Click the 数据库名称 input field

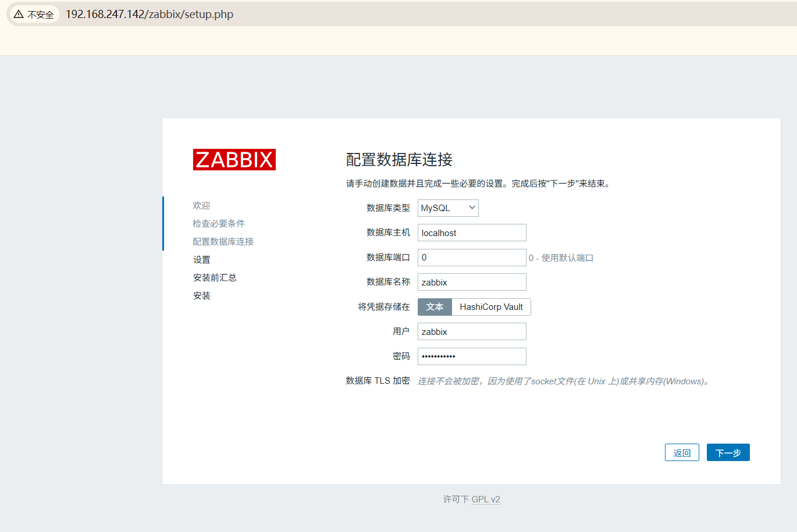click(472, 282)
